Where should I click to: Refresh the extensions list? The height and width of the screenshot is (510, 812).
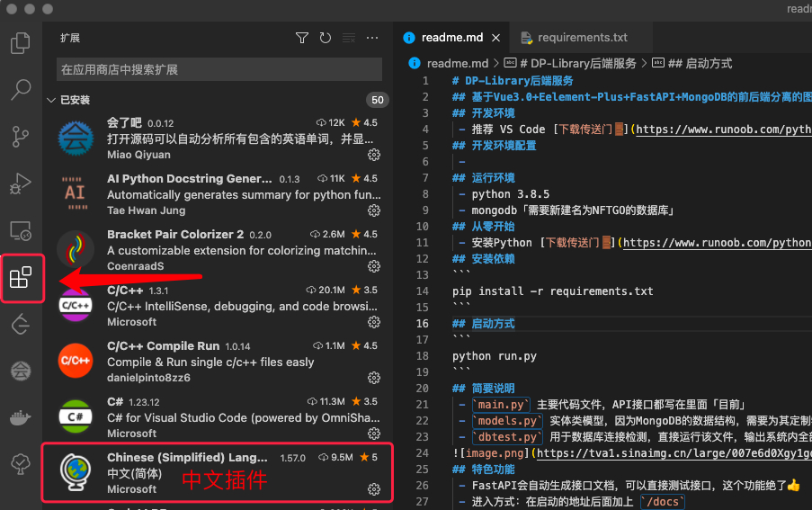click(x=326, y=38)
